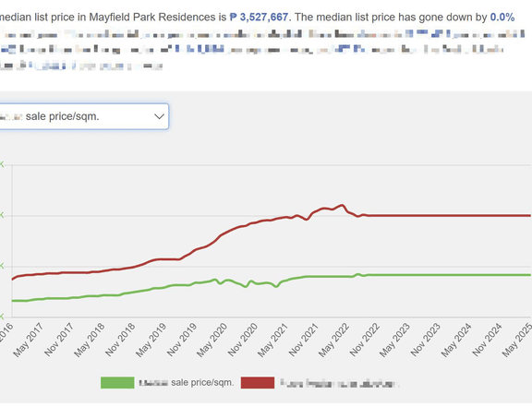Click the Nov 2017 axis label
Viewport: 532px width, 407px height.
pyautogui.click(x=59, y=340)
